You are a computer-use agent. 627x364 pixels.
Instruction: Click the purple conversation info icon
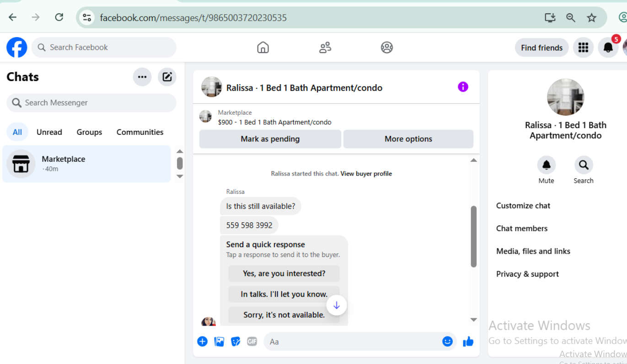(x=463, y=87)
